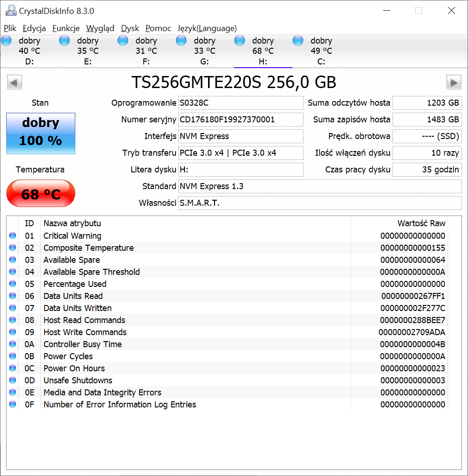Select the C: drive tab label

tap(322, 62)
